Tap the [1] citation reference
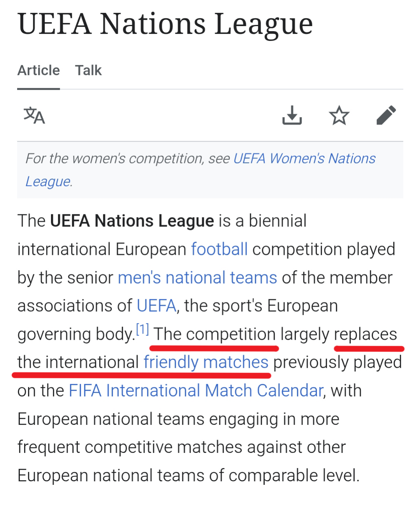 [x=142, y=330]
